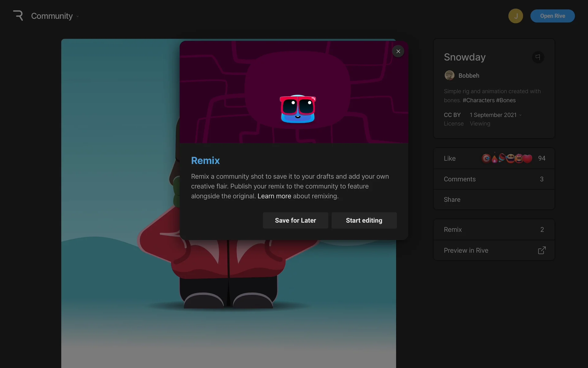Click Bobbeh's profile avatar
This screenshot has height=368, width=588.
tap(449, 75)
